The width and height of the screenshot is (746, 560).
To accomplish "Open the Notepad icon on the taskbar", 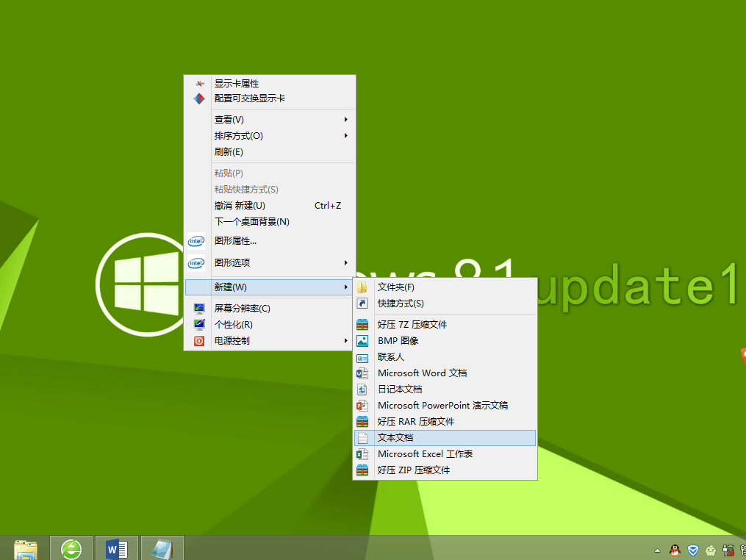I will [162, 548].
